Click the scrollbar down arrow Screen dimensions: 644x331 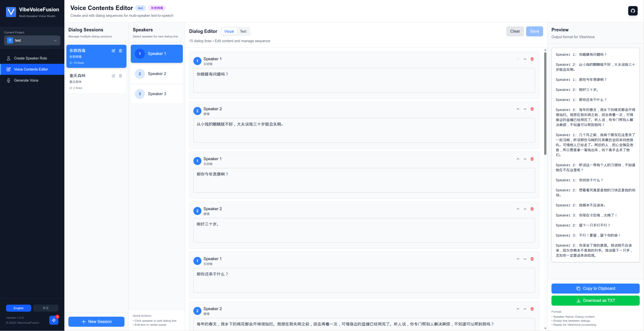click(x=545, y=328)
